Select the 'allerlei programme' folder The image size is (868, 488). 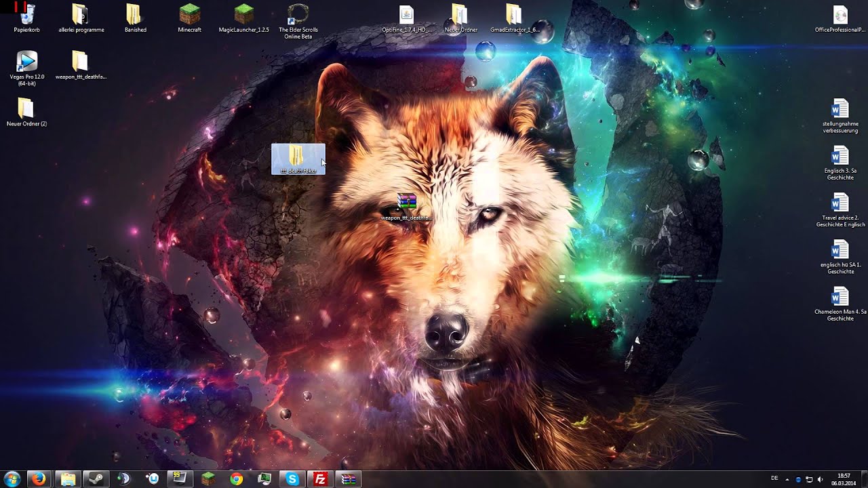(x=81, y=18)
